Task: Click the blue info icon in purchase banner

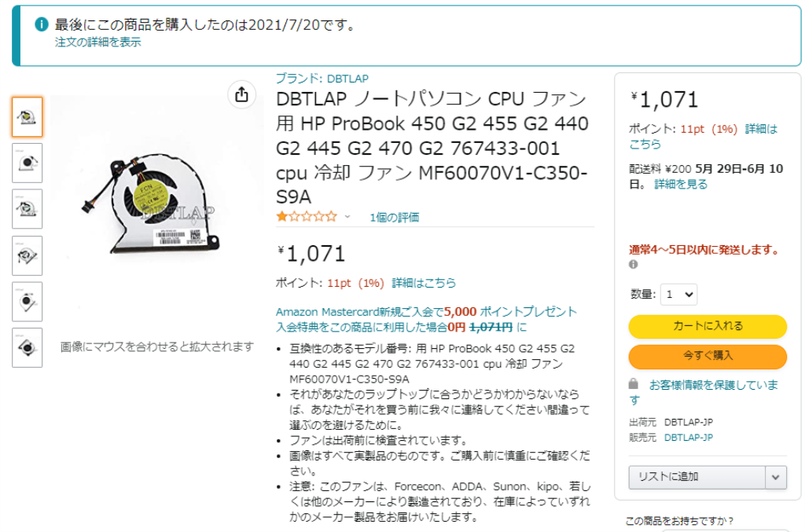Action: tap(42, 24)
